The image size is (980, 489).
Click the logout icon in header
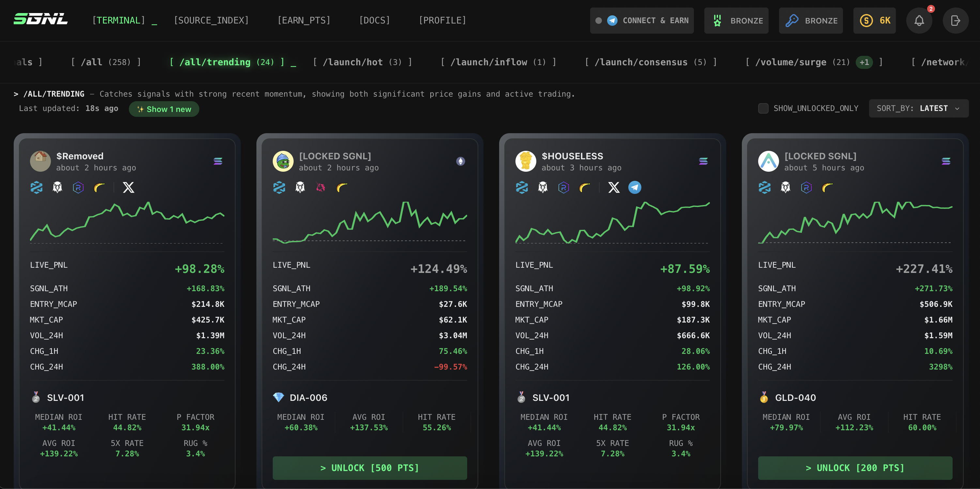click(955, 21)
